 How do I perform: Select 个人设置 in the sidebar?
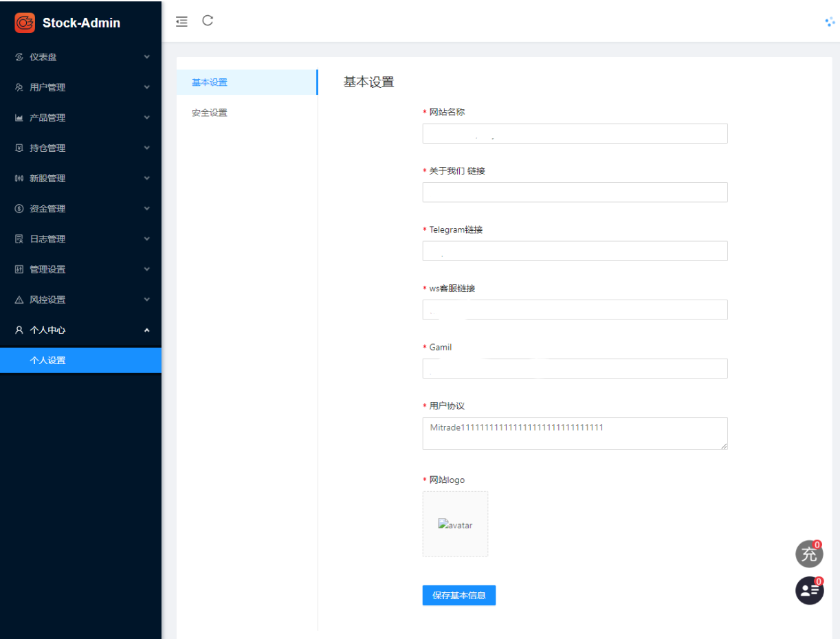[x=48, y=360]
